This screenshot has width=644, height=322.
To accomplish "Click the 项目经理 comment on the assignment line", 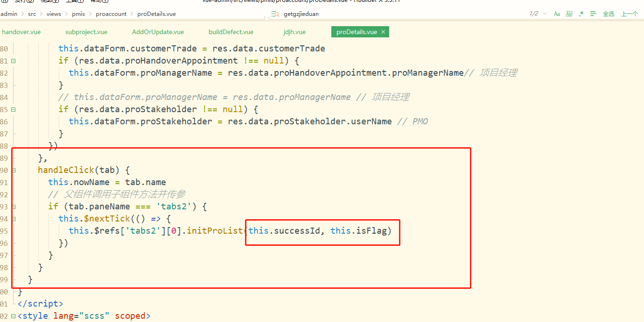I will pyautogui.click(x=491, y=73).
